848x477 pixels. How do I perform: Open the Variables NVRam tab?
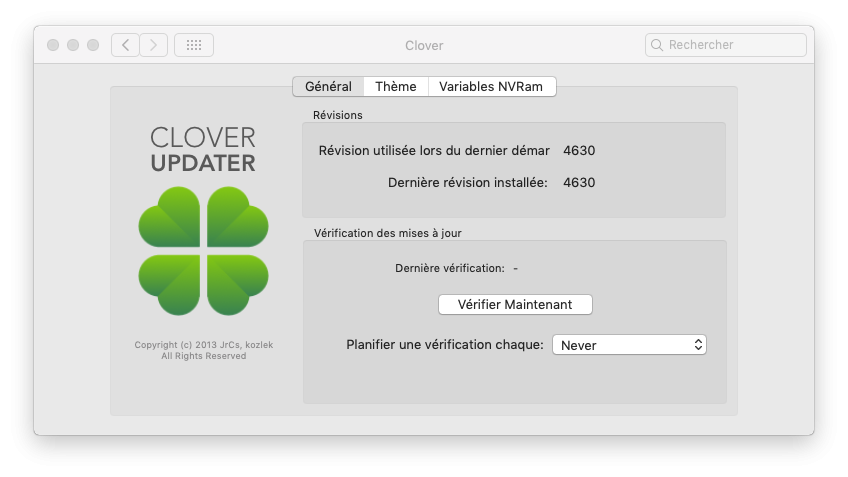(491, 87)
